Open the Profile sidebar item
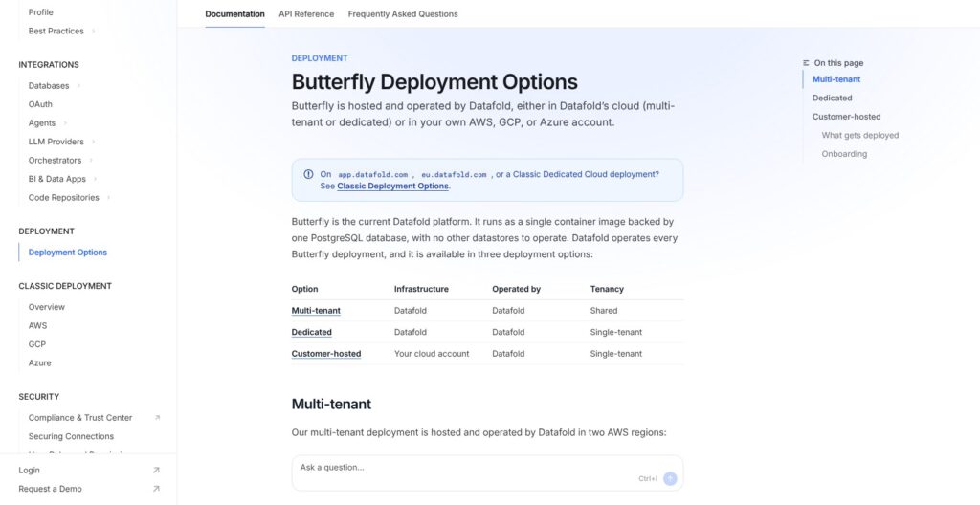 tap(40, 11)
